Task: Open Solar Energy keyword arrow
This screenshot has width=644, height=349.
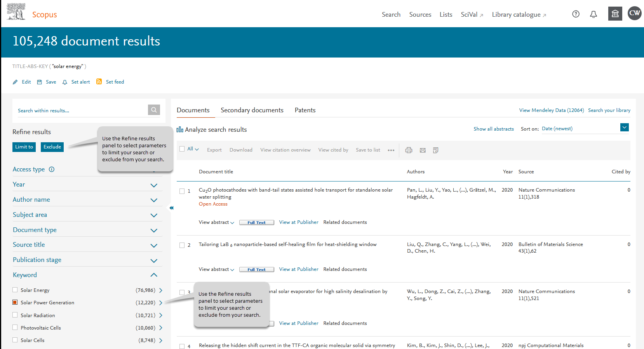Action: tap(161, 290)
